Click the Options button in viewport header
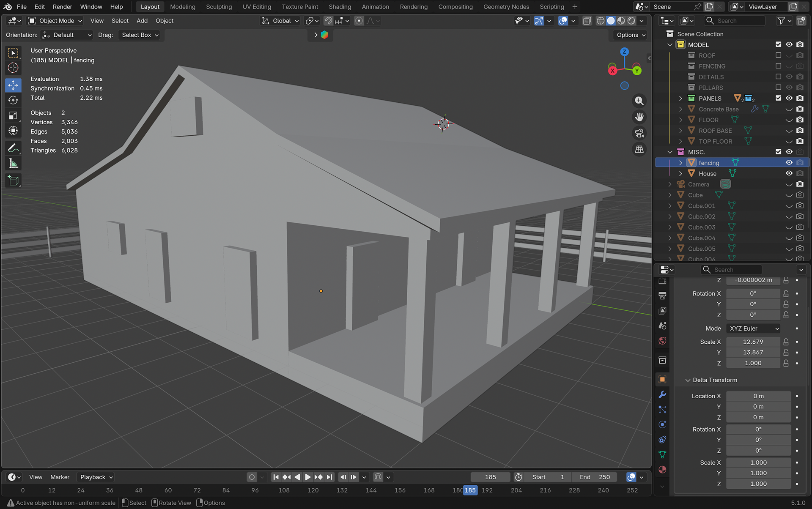The image size is (812, 509). tap(631, 35)
